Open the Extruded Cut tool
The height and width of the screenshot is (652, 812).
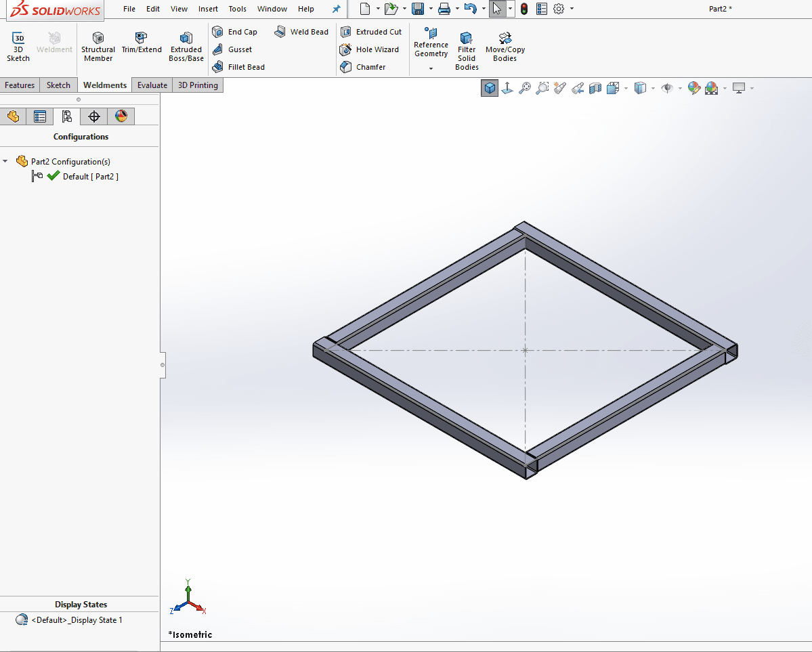click(x=371, y=32)
